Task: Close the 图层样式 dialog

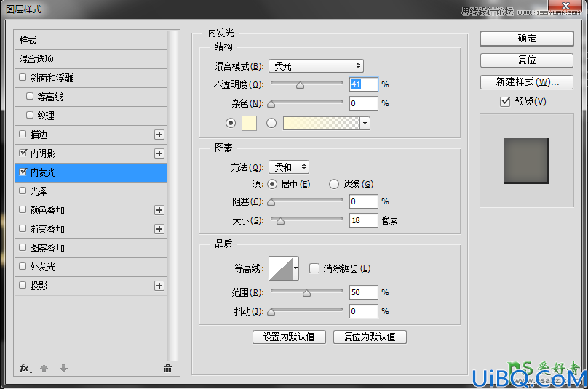Action: [566, 5]
